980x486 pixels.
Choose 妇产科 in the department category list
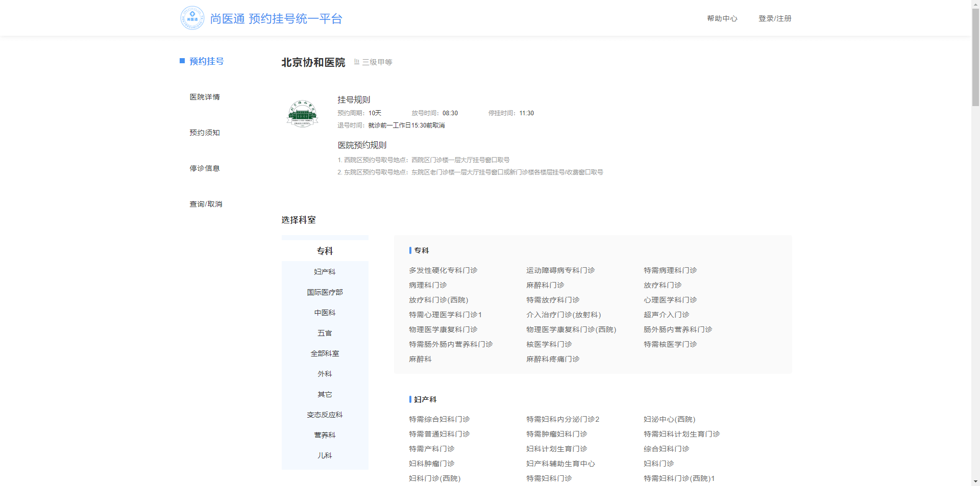tap(325, 272)
